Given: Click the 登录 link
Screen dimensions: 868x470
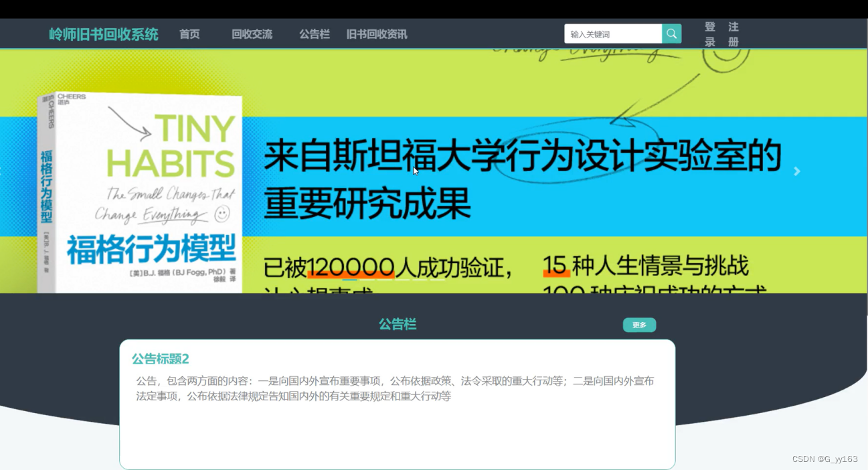Looking at the screenshot, I should [x=710, y=34].
